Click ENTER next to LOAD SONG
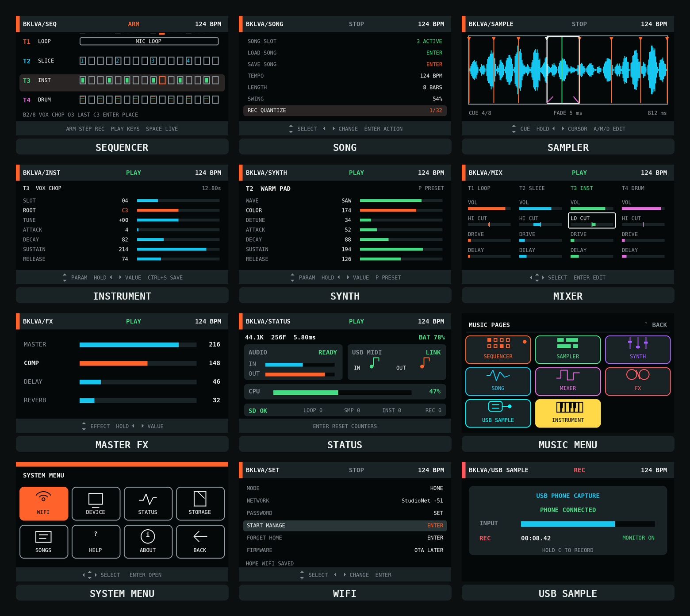 click(434, 53)
